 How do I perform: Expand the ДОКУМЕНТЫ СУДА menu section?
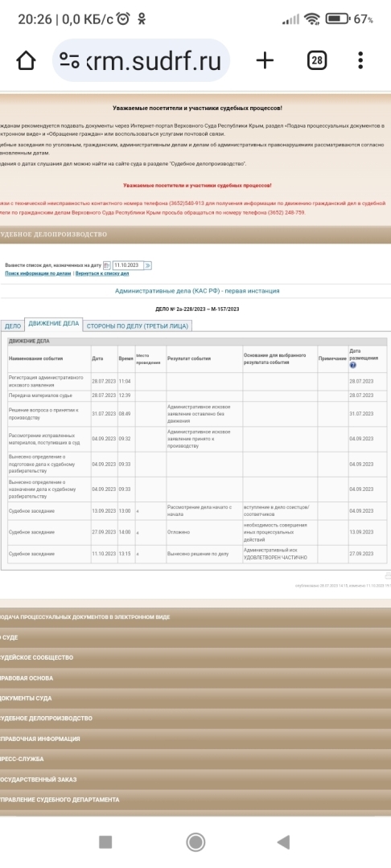point(195,698)
